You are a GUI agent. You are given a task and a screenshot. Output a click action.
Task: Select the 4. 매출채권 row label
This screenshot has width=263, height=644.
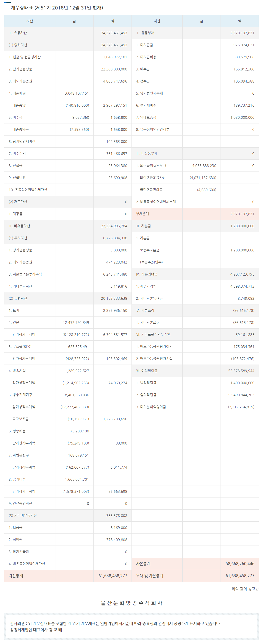17,93
